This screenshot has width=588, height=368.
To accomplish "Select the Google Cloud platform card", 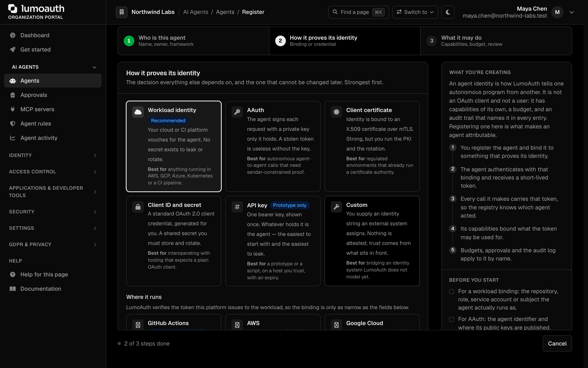I will coord(372,322).
